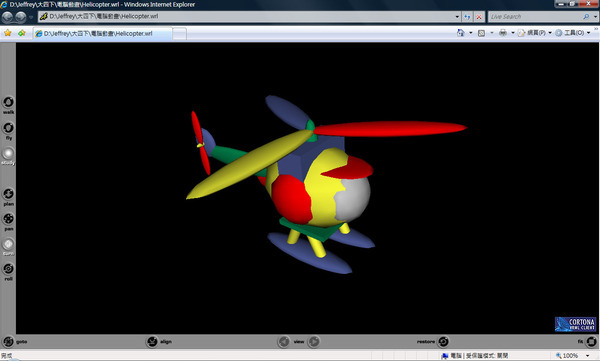Click the Live Search input box

tap(536, 16)
